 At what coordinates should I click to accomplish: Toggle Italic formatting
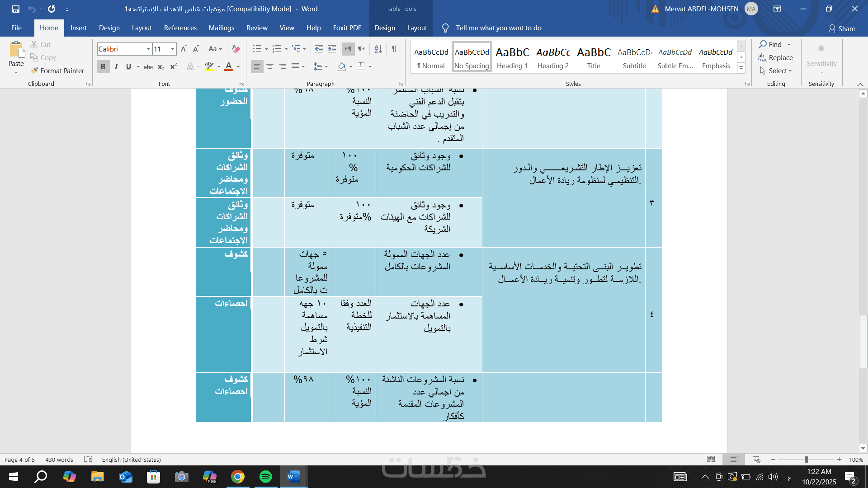(116, 67)
